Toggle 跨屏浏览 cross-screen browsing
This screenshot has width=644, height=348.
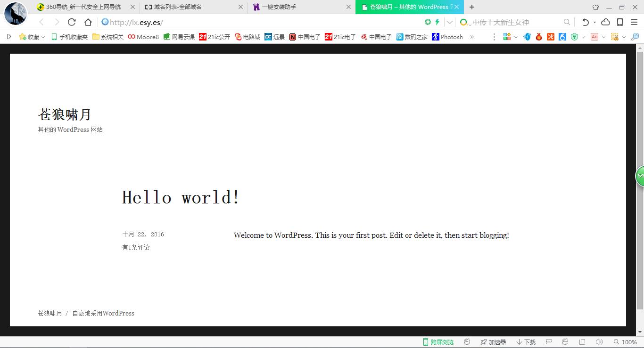(438, 342)
